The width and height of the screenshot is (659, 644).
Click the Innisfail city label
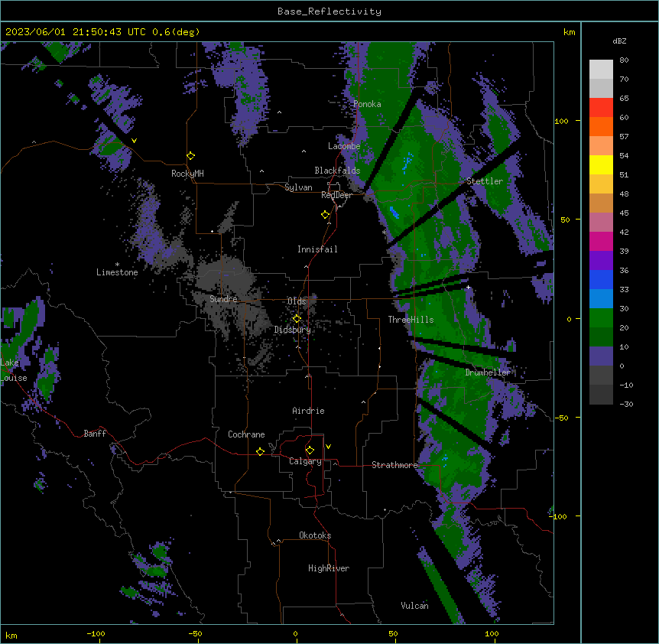(x=317, y=249)
